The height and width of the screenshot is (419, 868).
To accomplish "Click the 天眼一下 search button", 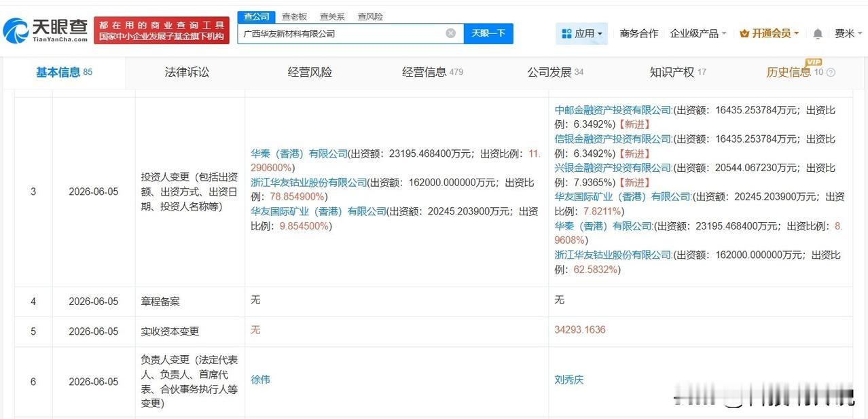I will pos(488,33).
